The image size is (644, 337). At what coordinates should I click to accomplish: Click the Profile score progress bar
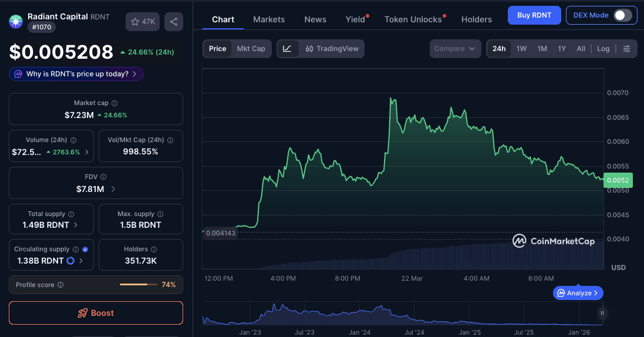pyautogui.click(x=139, y=284)
